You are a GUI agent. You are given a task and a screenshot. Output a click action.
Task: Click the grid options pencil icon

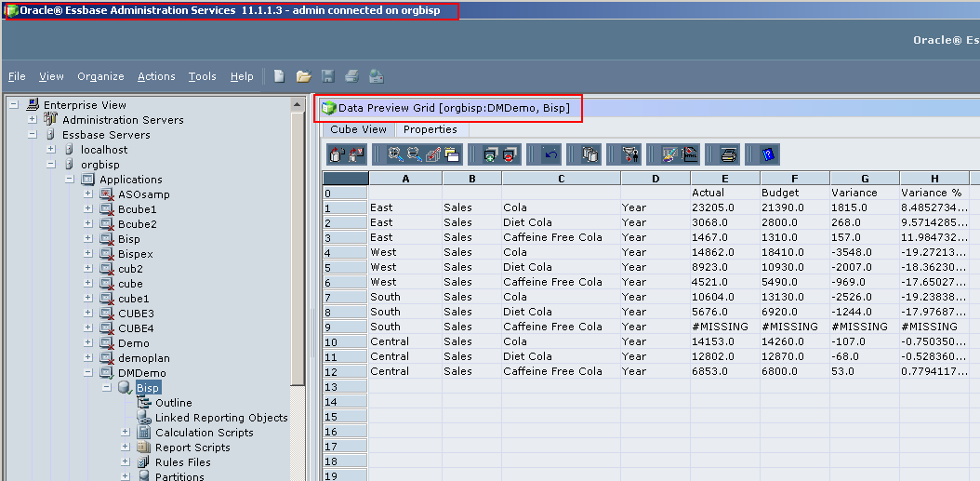669,154
